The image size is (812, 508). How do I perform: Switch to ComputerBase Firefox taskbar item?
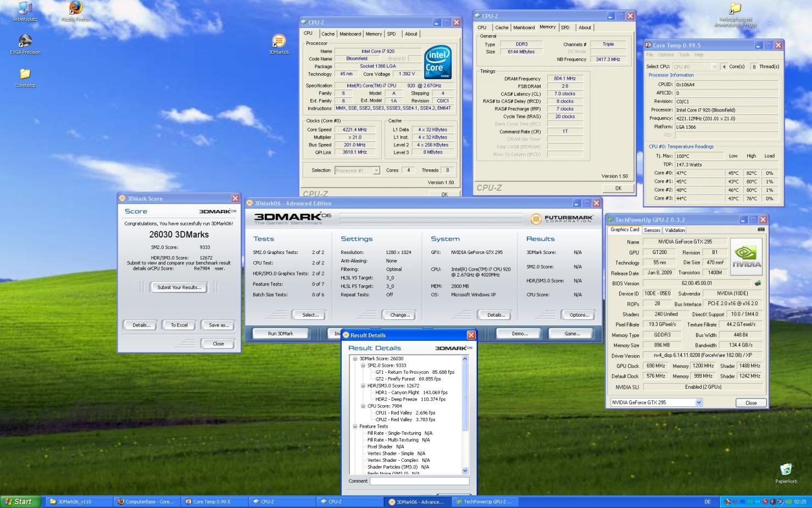tap(146, 501)
